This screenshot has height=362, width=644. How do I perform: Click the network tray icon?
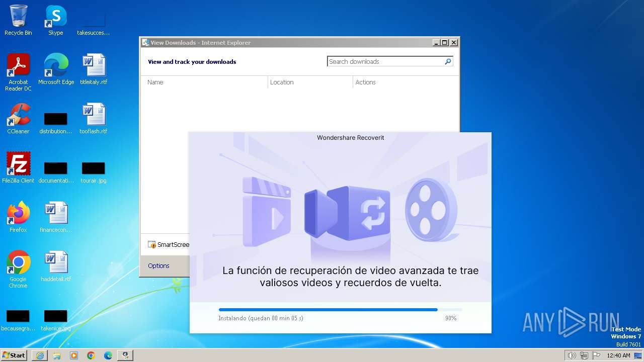coord(584,355)
